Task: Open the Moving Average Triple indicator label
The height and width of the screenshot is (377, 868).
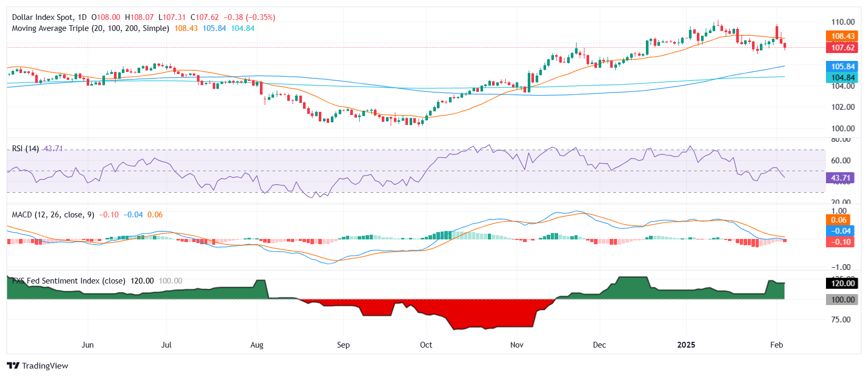Action: coord(90,28)
